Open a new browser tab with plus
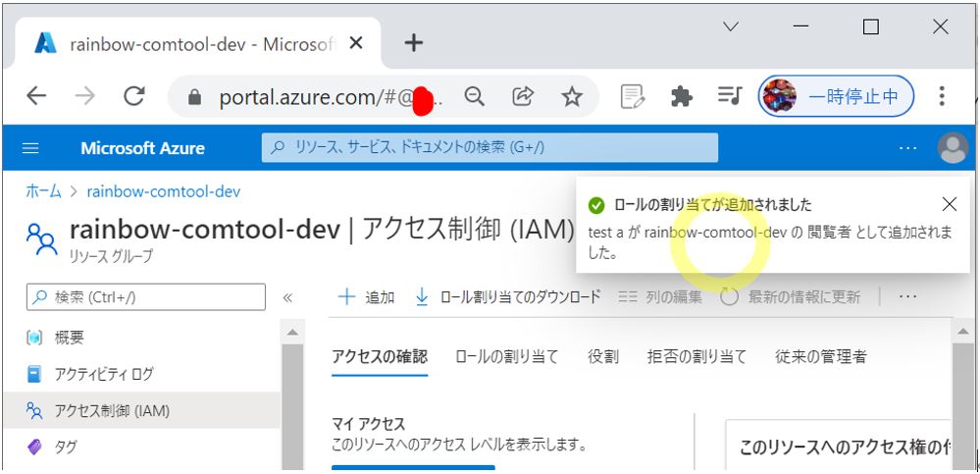Screen dimensions: 980x474 [414, 42]
